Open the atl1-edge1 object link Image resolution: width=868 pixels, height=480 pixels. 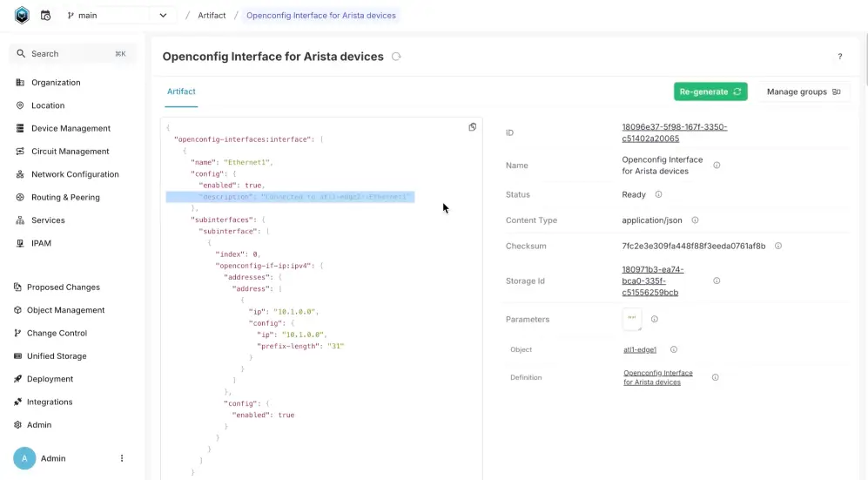(x=639, y=349)
